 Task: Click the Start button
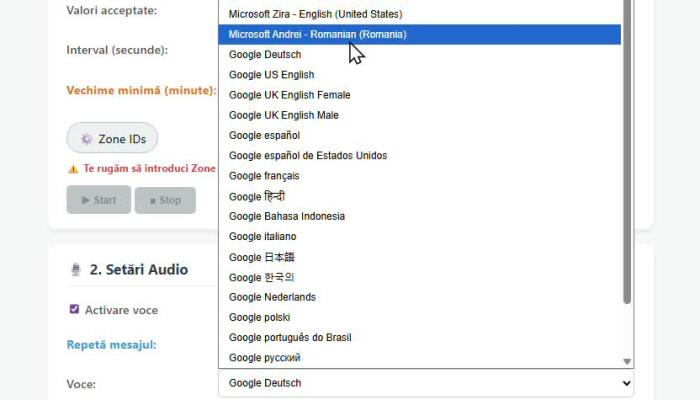99,200
